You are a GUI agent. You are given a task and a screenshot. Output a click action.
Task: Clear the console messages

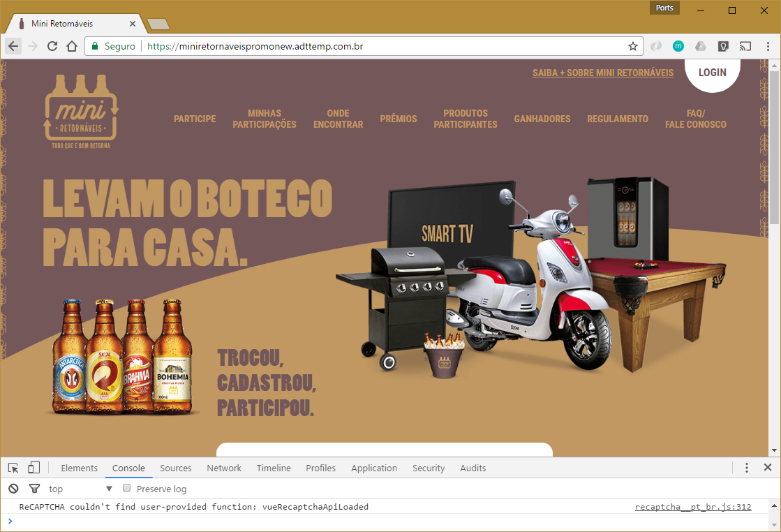tap(13, 489)
